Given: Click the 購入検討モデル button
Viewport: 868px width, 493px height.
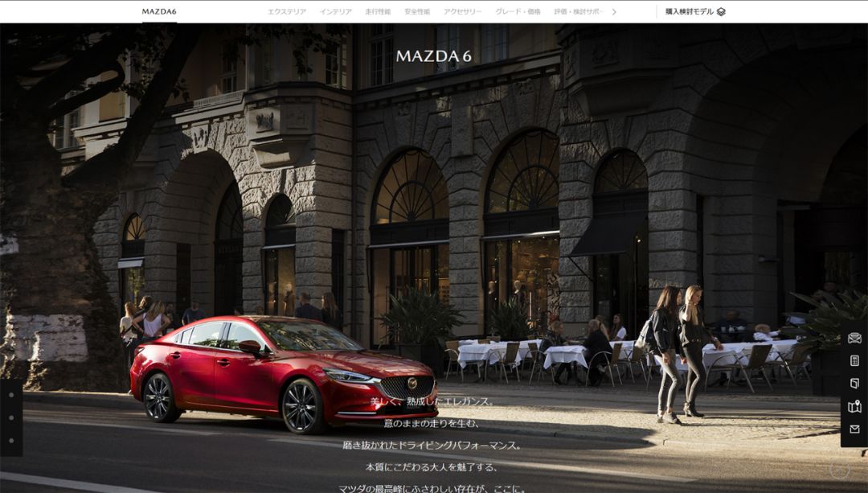Looking at the screenshot, I should [689, 12].
